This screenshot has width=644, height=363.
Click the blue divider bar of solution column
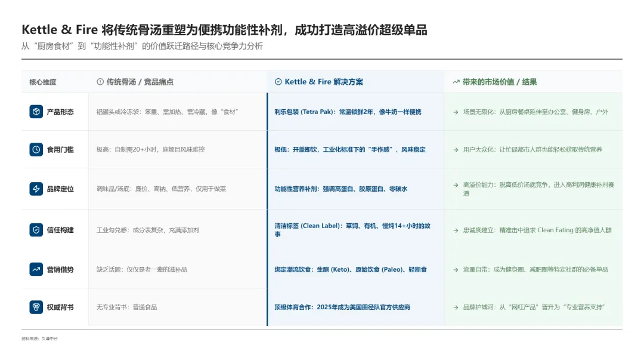coord(267,209)
